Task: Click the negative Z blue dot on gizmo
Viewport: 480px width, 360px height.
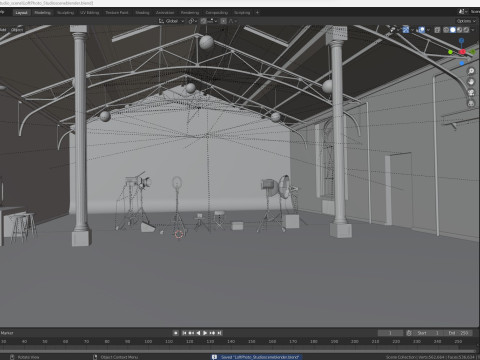Action: pyautogui.click(x=462, y=63)
